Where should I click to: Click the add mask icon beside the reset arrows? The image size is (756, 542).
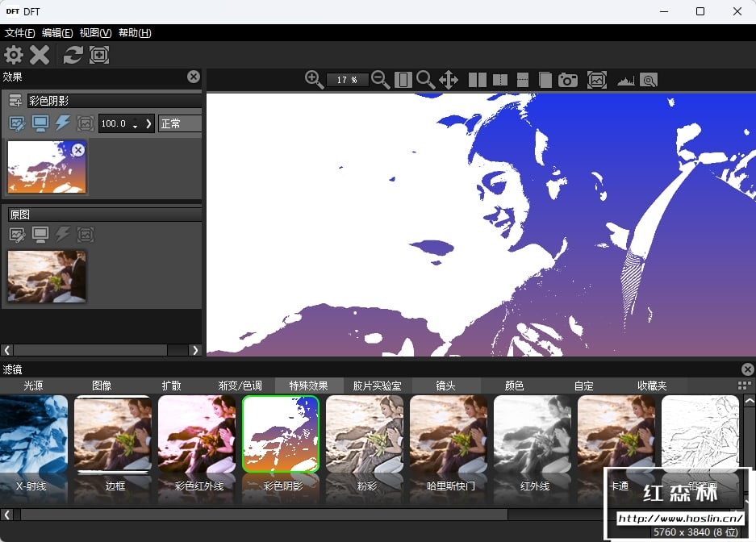[99, 55]
